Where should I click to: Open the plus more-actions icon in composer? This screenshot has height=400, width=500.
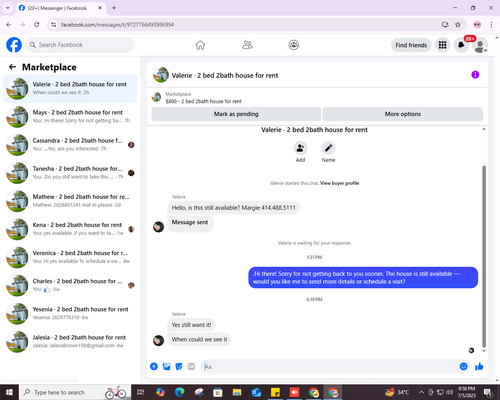(154, 366)
